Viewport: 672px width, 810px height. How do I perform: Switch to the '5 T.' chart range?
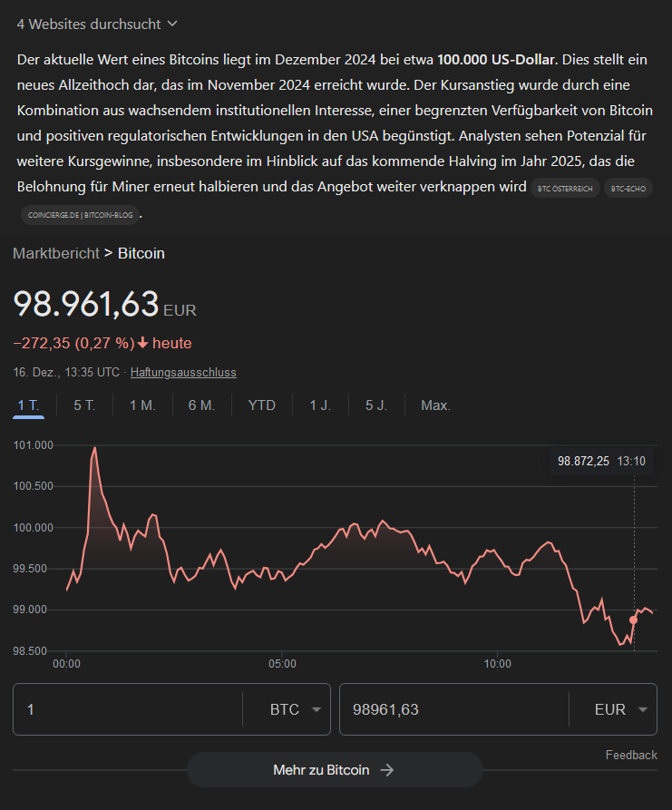84,405
